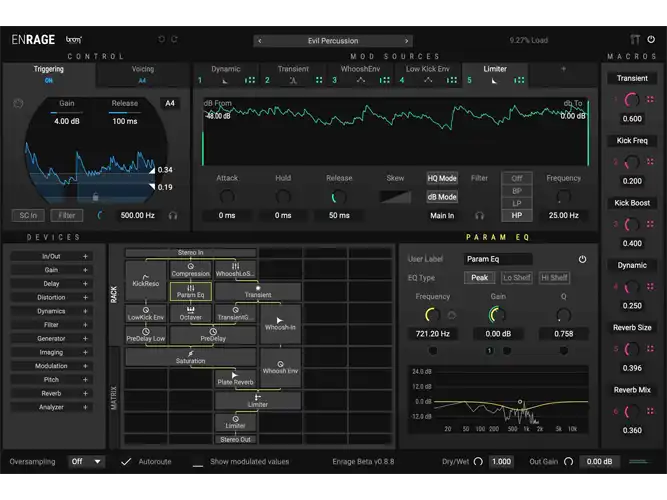Go to next preset with right arrow
This screenshot has height=500, width=667.
point(407,41)
